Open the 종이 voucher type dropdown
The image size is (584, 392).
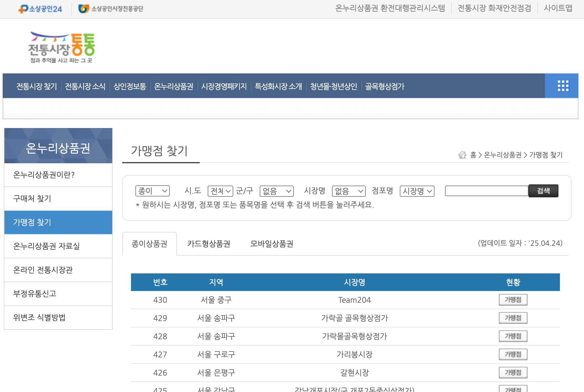[152, 191]
